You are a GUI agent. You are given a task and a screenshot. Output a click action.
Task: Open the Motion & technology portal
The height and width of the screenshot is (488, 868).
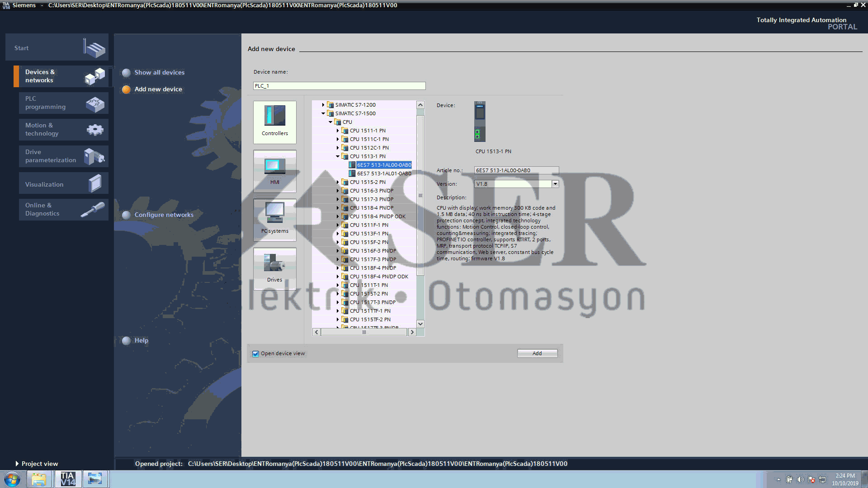pyautogui.click(x=64, y=130)
